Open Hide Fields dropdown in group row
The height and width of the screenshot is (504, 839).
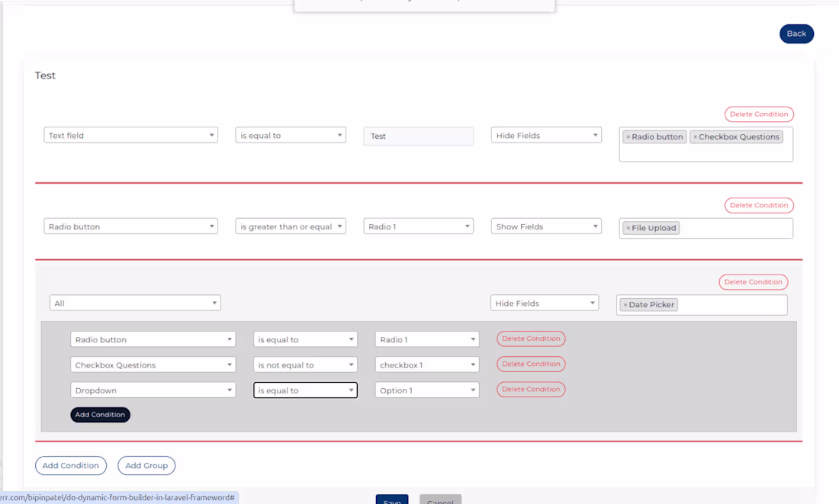(x=544, y=303)
